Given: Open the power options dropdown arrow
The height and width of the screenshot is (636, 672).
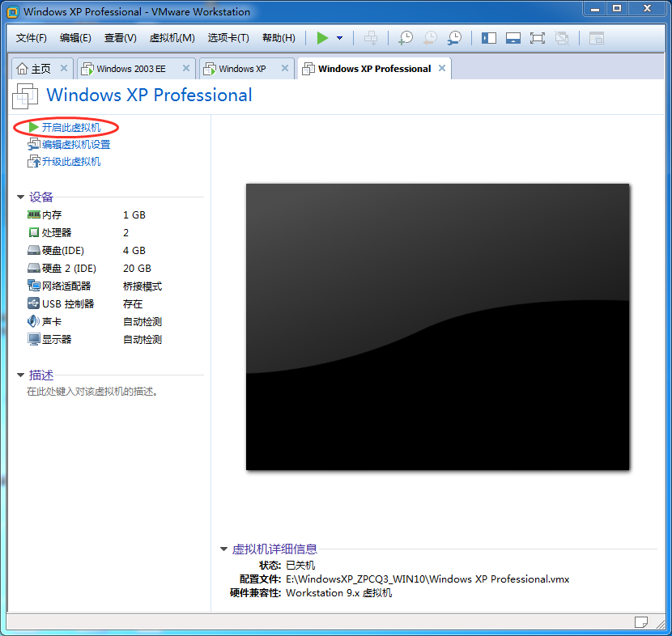Looking at the screenshot, I should [339, 38].
